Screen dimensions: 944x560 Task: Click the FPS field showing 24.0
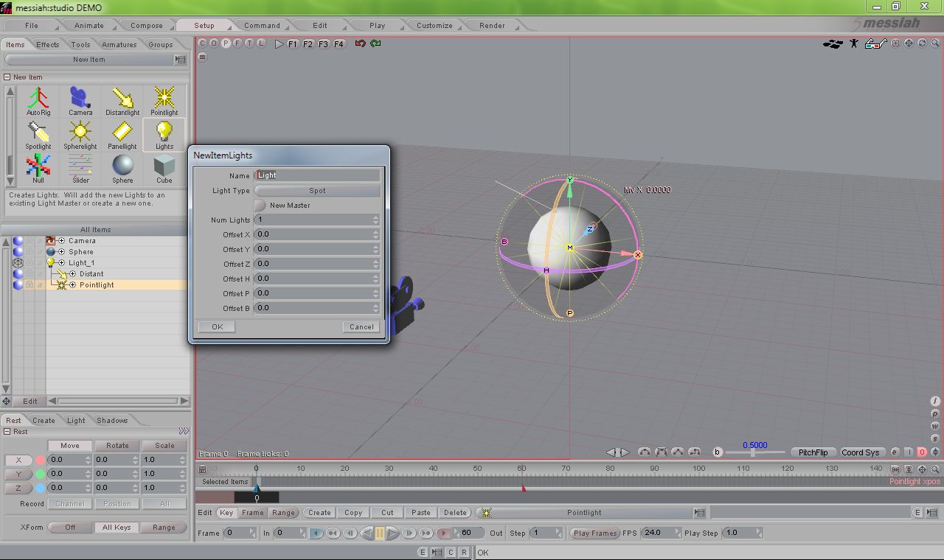[660, 532]
